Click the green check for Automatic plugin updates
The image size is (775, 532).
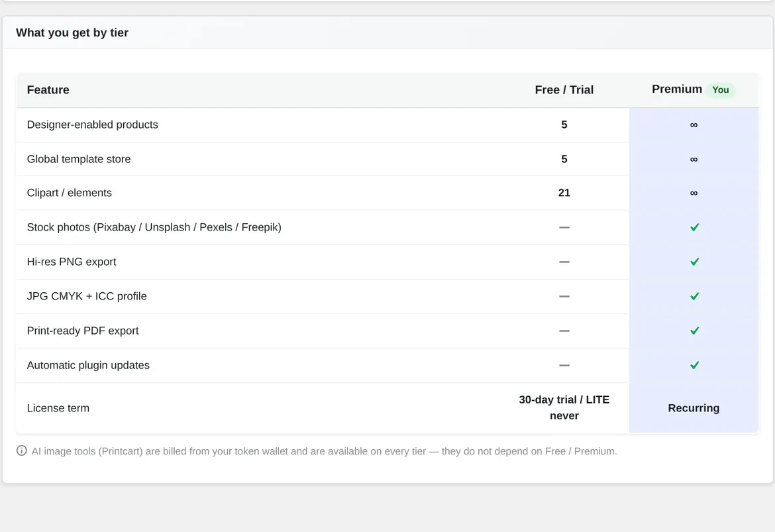[x=694, y=366]
